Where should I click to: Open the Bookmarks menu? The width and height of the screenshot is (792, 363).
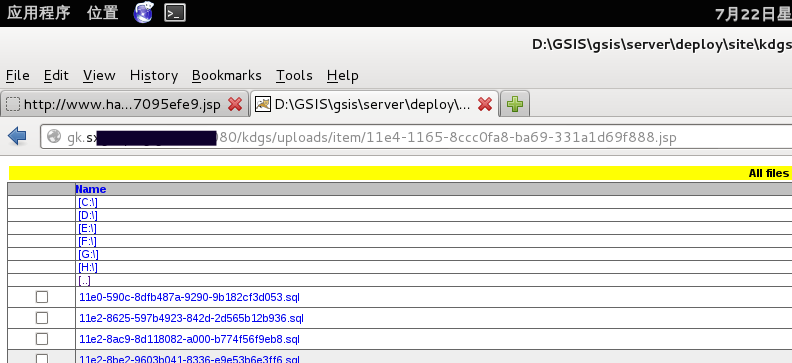[227, 75]
